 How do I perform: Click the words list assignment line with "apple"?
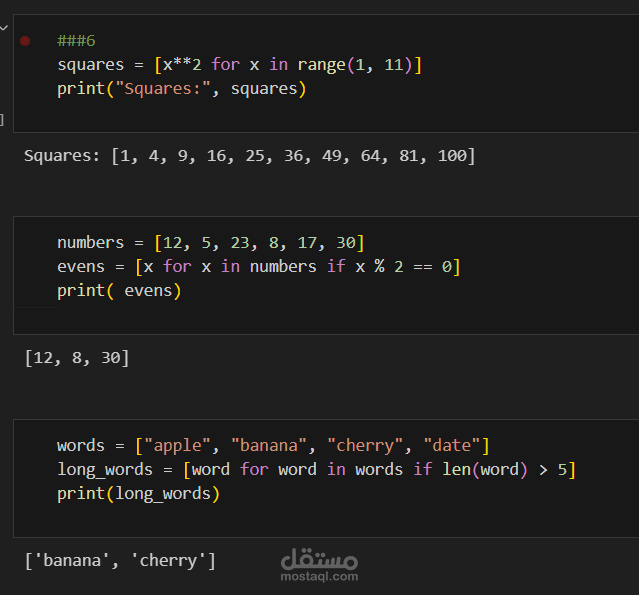pos(273,445)
